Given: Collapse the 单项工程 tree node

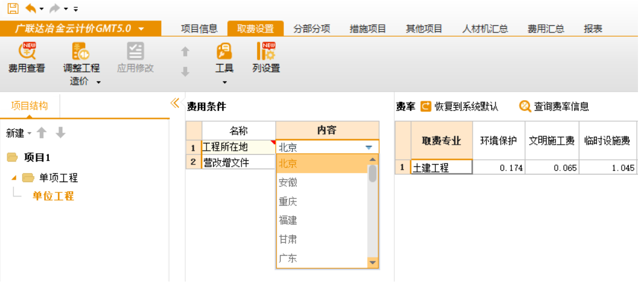Looking at the screenshot, I should [14, 178].
